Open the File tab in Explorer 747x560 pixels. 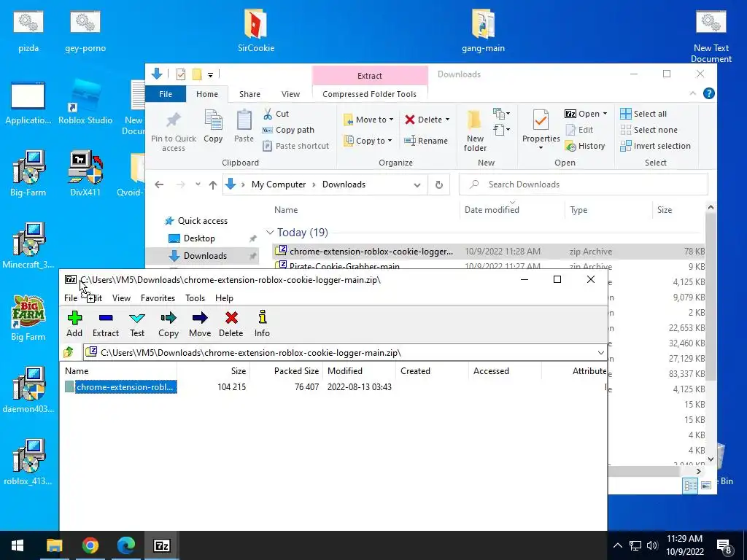point(166,94)
